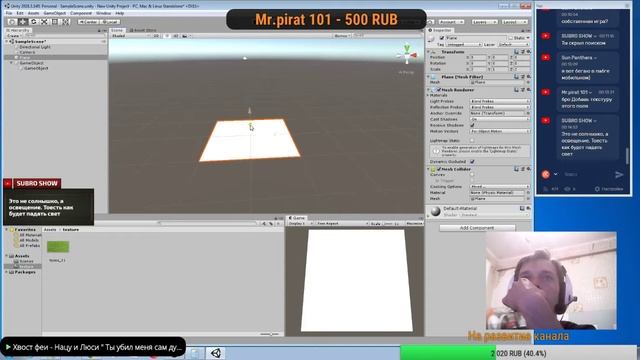Collapse the SampleScene tree node
The height and width of the screenshot is (360, 640).
click(x=8, y=42)
